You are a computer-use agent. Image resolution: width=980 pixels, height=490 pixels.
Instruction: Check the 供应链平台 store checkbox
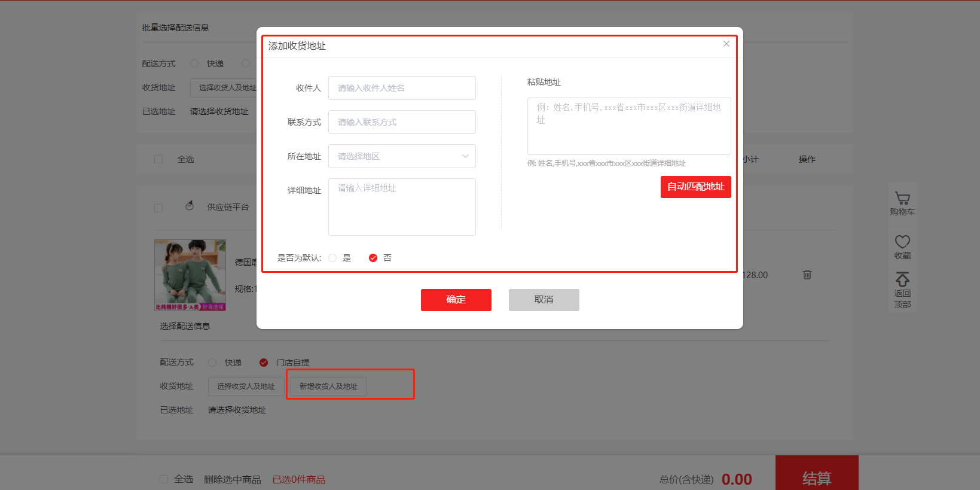tap(158, 208)
